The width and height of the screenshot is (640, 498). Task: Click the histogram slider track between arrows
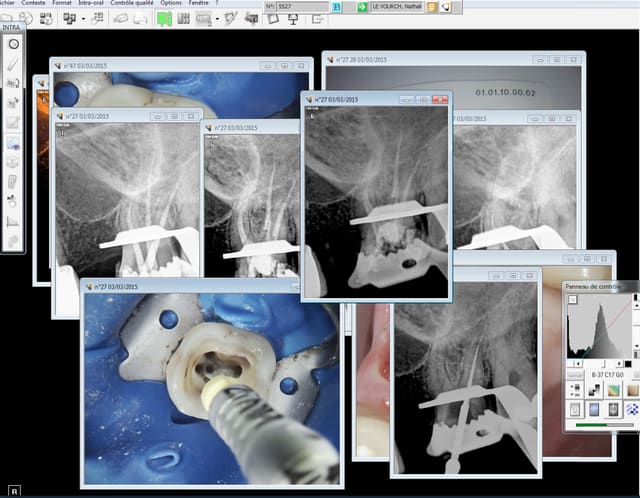click(x=599, y=363)
